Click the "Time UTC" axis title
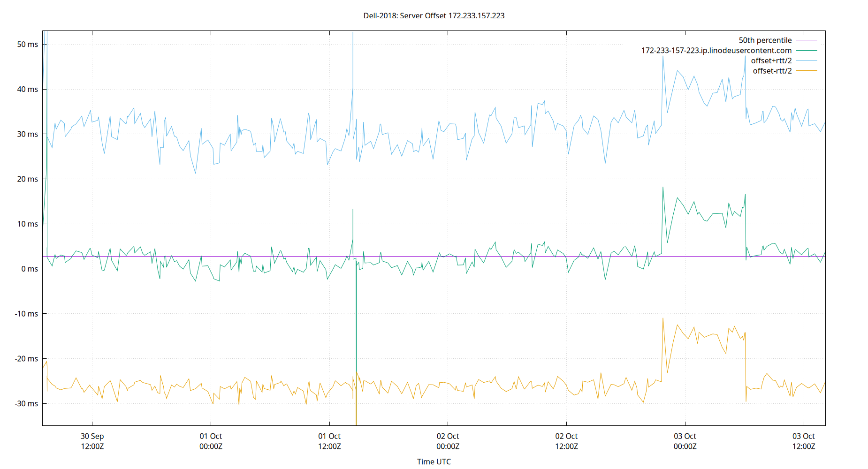Screen dimensions: 868x469 [x=434, y=461]
